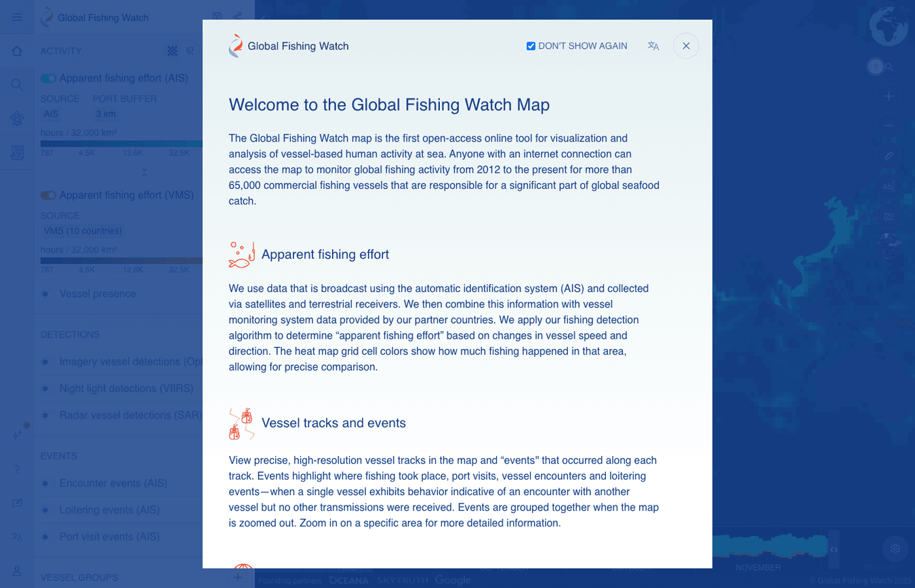This screenshot has height=588, width=915.
Task: Select the ruler measurement tool
Action: [x=889, y=155]
